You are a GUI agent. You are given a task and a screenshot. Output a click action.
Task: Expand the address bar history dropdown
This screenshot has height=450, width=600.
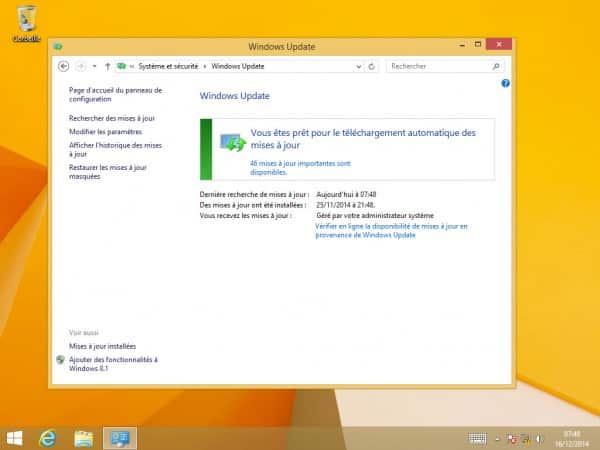[x=358, y=66]
